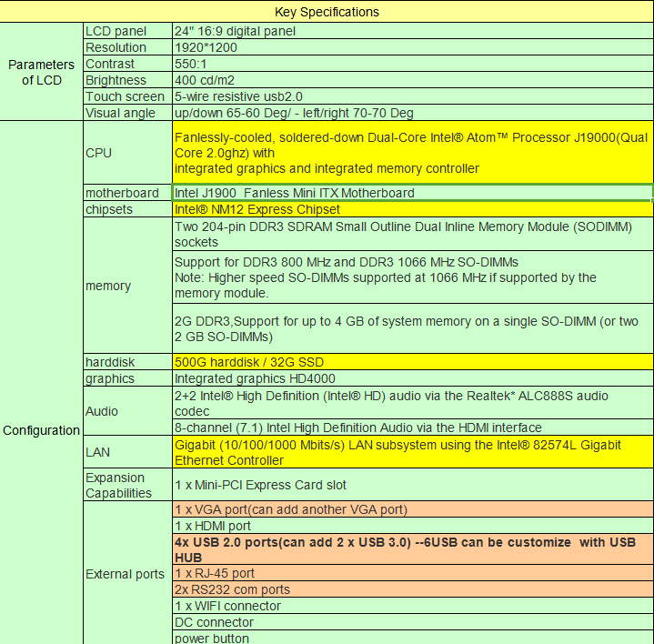The image size is (654, 644).
Task: Select the power button cell
Action: pyautogui.click(x=413, y=638)
